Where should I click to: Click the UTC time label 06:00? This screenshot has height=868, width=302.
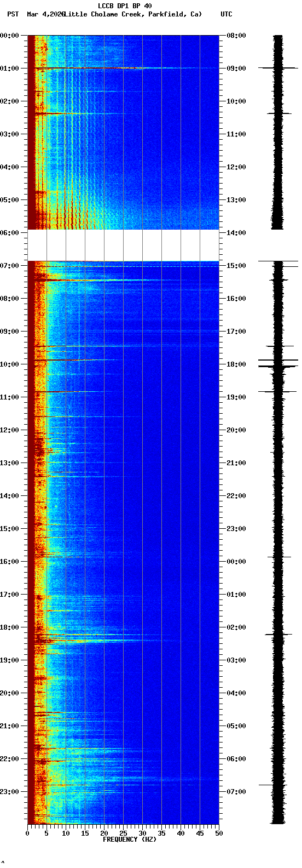(236, 759)
